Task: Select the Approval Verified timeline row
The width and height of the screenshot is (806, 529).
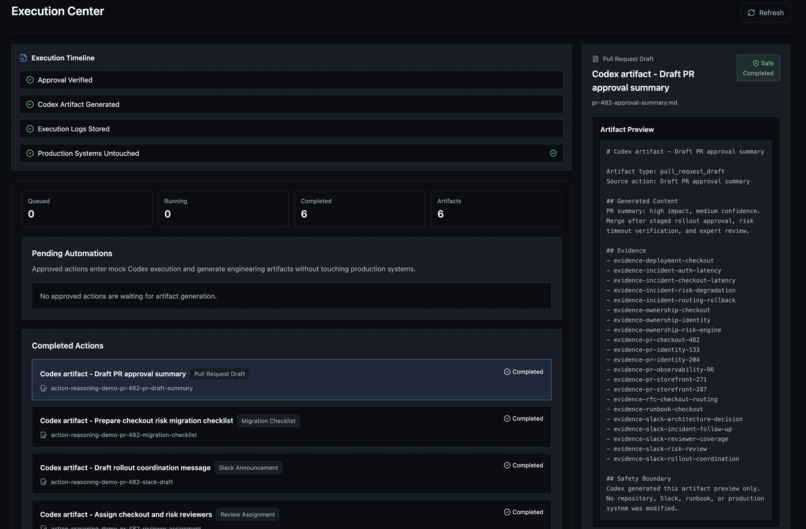Action: point(291,80)
